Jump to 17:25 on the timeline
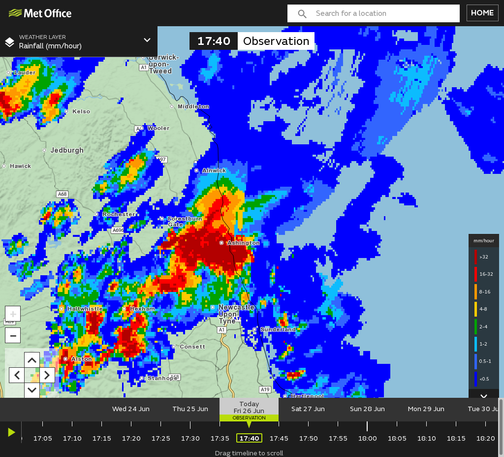 161,438
